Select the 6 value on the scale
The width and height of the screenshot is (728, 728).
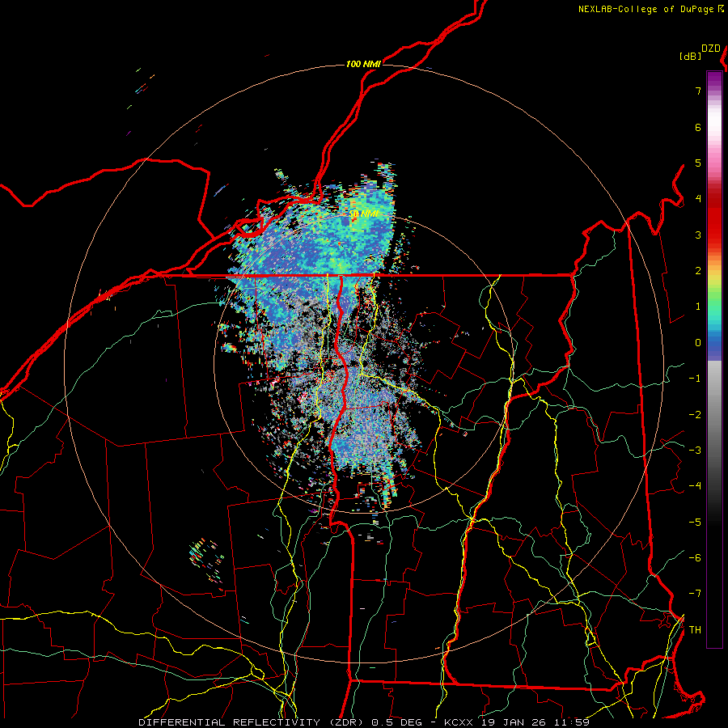(698, 127)
